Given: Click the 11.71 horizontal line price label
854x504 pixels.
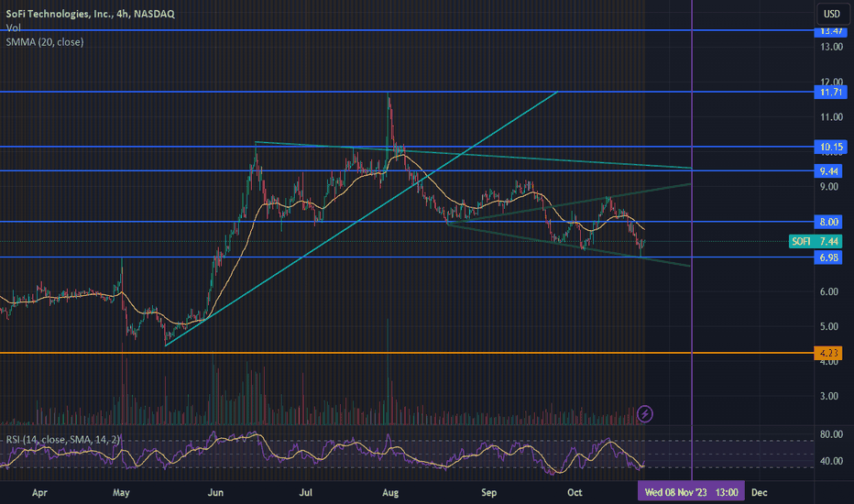Looking at the screenshot, I should [831, 92].
